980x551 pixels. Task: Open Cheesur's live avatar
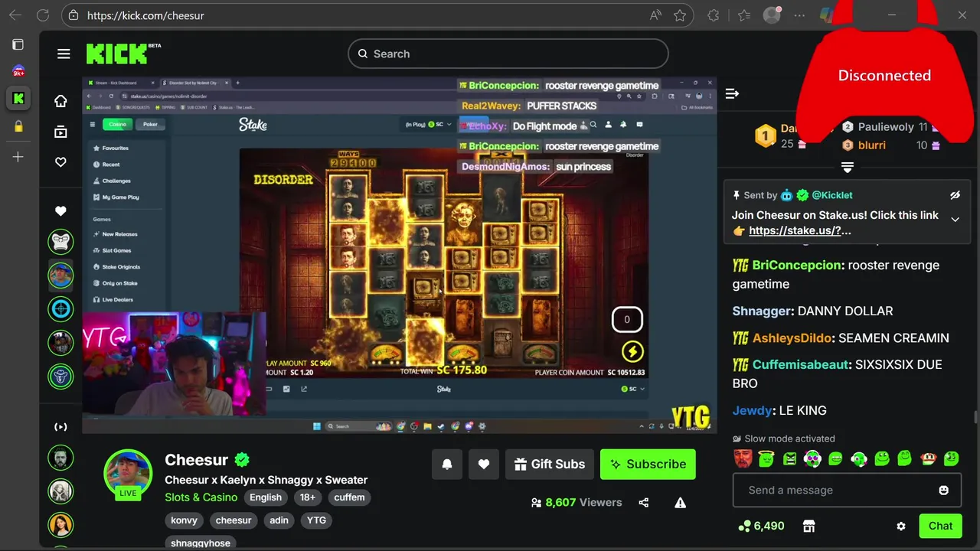coord(128,474)
